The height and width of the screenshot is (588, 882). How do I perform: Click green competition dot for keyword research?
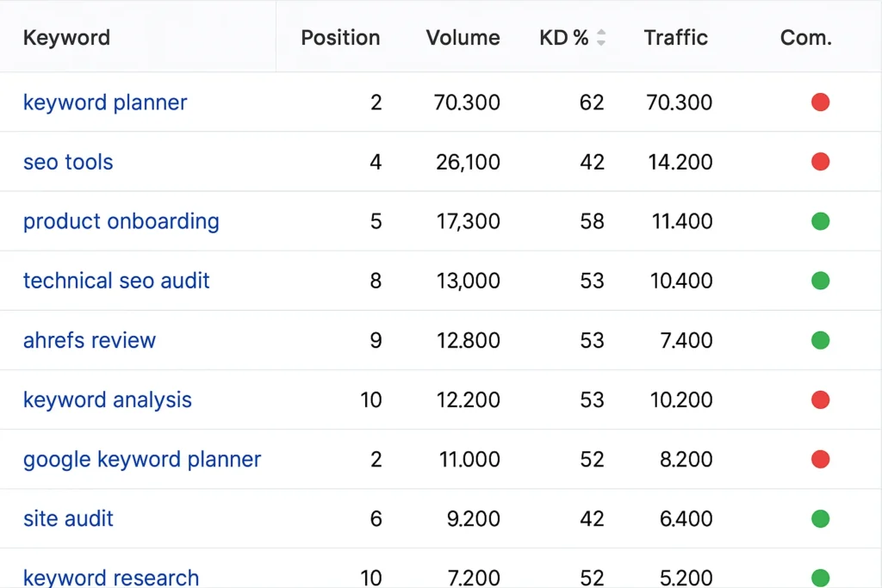point(820,578)
